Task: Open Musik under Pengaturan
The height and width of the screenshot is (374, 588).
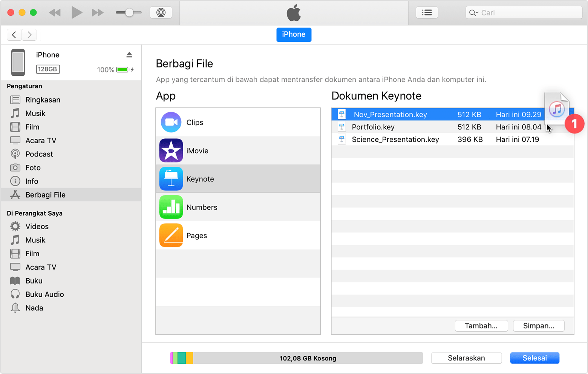Action: click(x=71, y=113)
